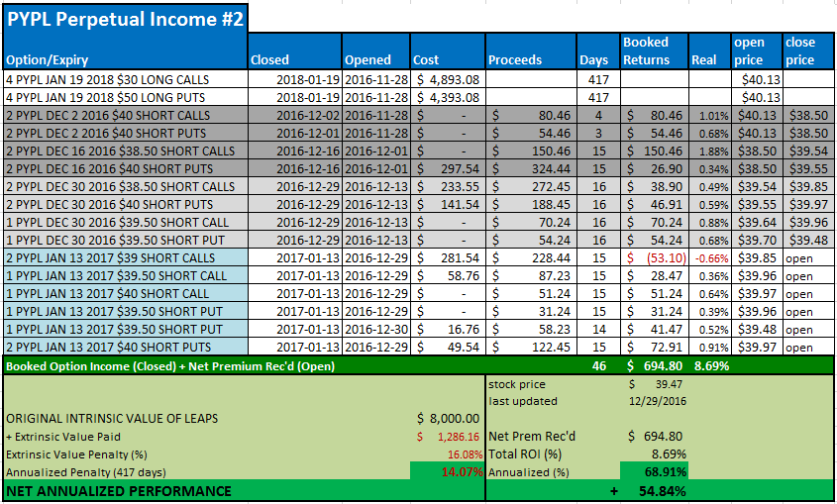Select the 'PYPL Perpetual Income #2' title cell
The image size is (837, 504).
click(125, 19)
